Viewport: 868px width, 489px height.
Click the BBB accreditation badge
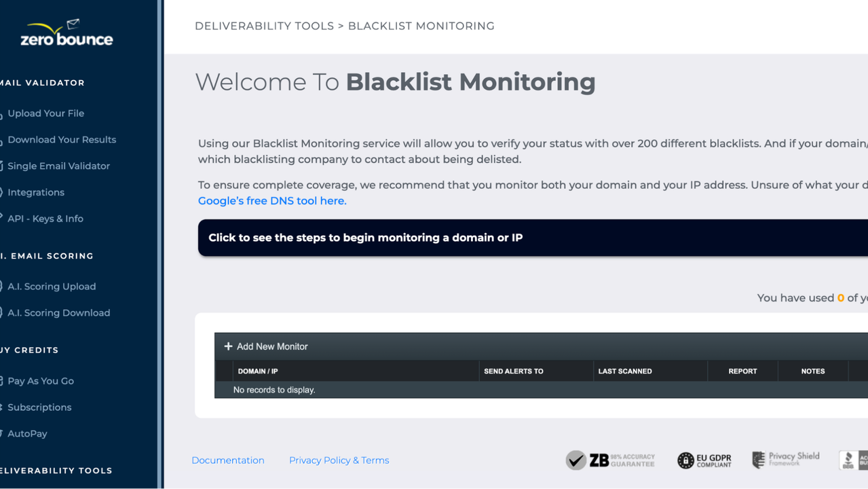point(853,460)
